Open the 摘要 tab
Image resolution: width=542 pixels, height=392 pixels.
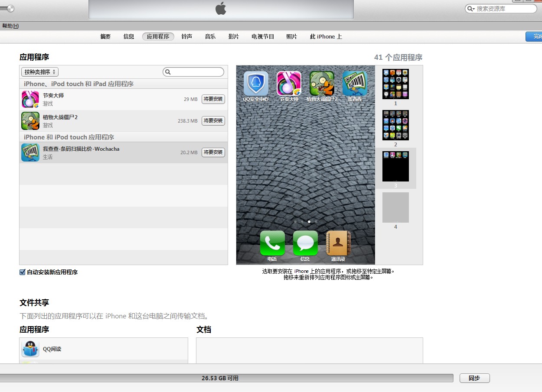[x=105, y=37]
